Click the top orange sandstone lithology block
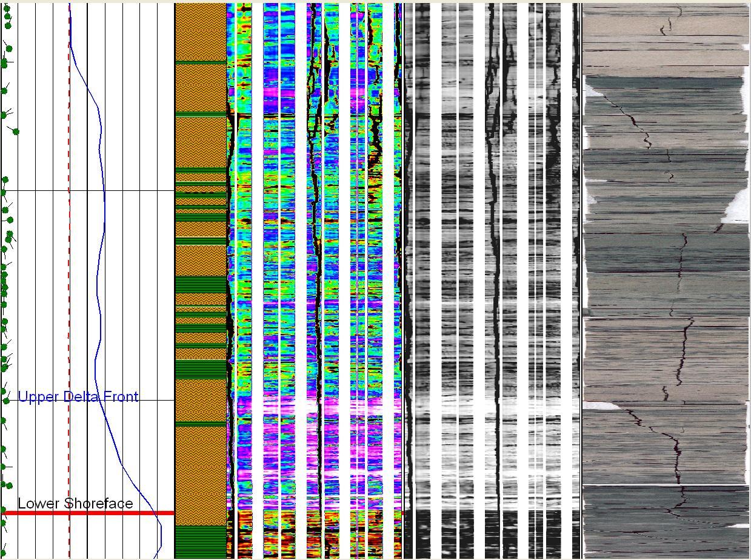The width and height of the screenshot is (751, 560). 200,32
